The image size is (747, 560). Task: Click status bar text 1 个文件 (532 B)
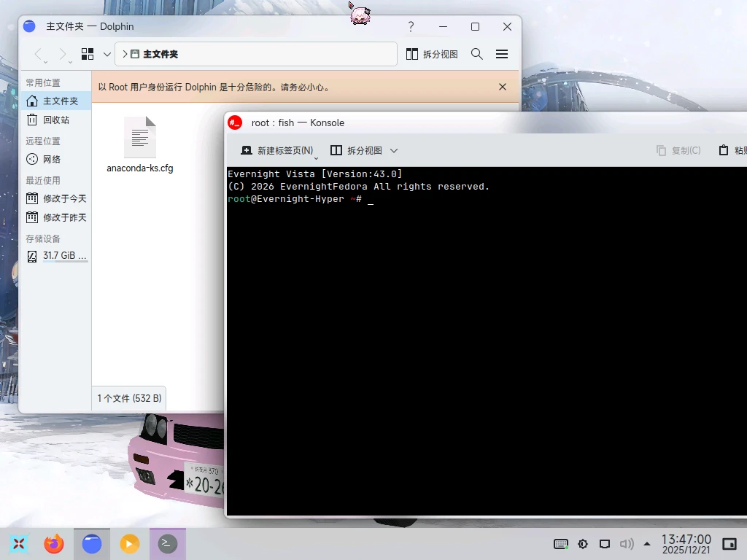(129, 398)
